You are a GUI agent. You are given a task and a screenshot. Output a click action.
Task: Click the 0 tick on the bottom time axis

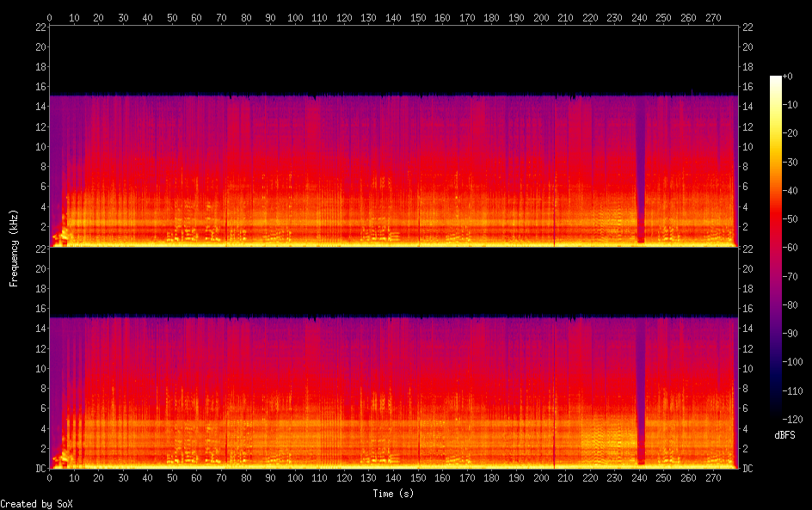[x=50, y=477]
